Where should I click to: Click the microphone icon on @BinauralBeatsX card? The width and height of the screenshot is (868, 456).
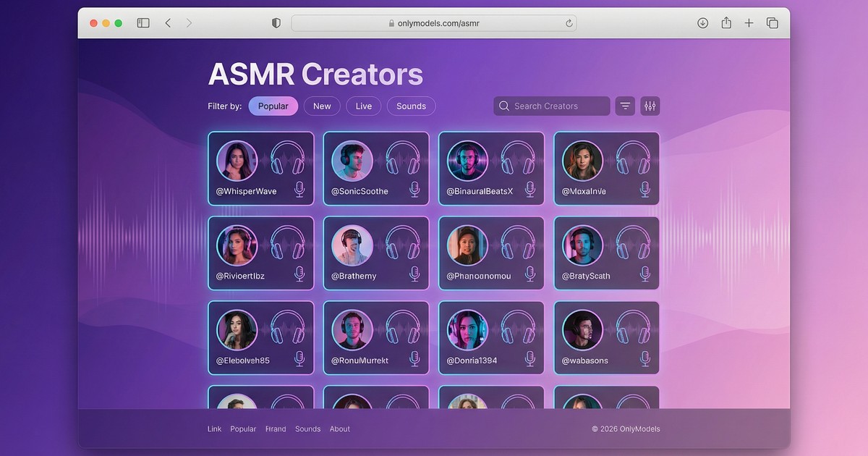coord(529,190)
